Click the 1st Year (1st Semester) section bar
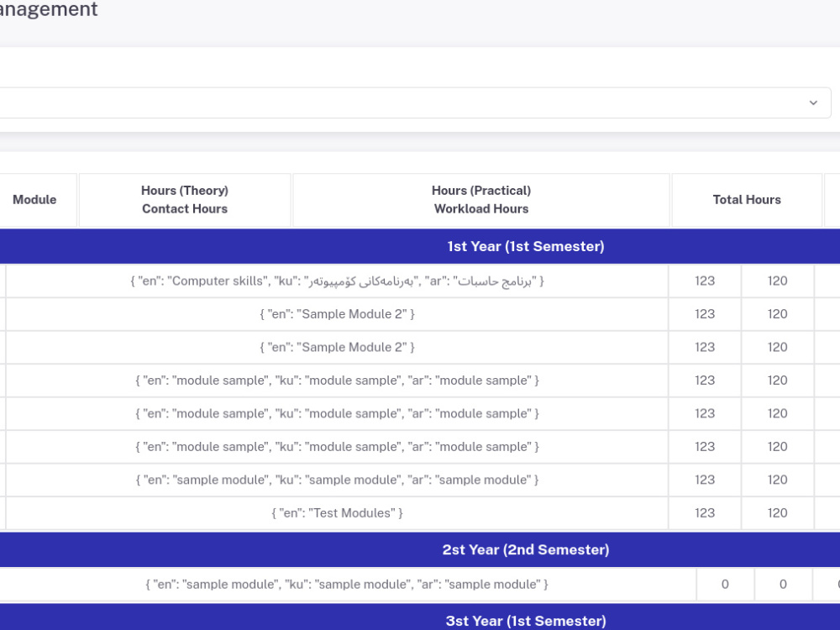840x630 pixels. click(420, 246)
